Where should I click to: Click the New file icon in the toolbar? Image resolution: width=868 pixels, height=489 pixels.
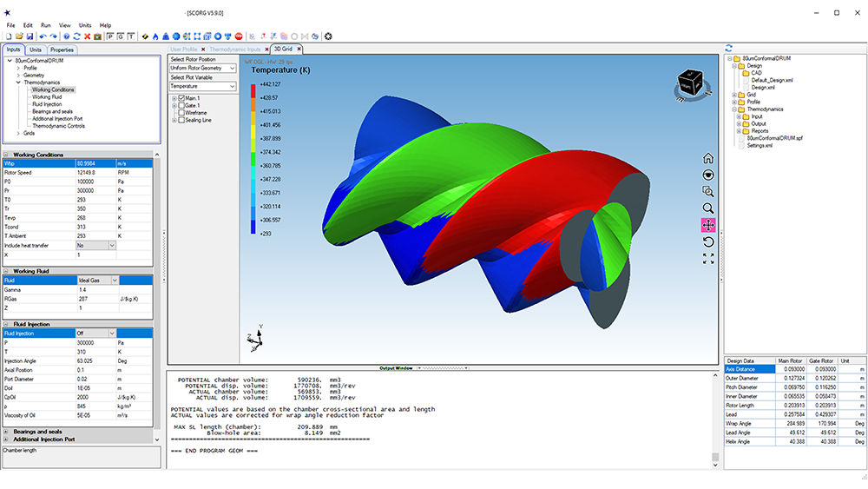coord(9,36)
